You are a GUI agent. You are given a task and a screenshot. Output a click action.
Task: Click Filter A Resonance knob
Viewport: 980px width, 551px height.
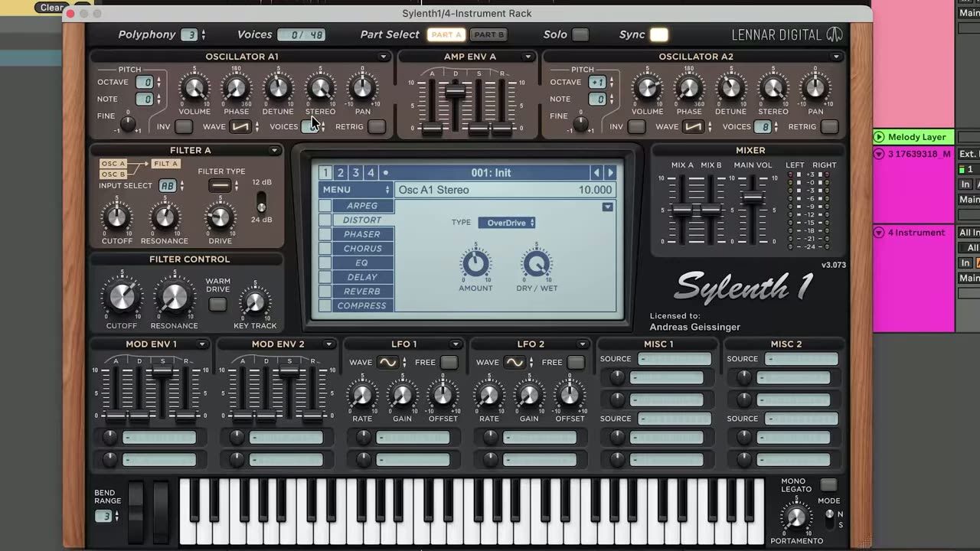tap(165, 218)
